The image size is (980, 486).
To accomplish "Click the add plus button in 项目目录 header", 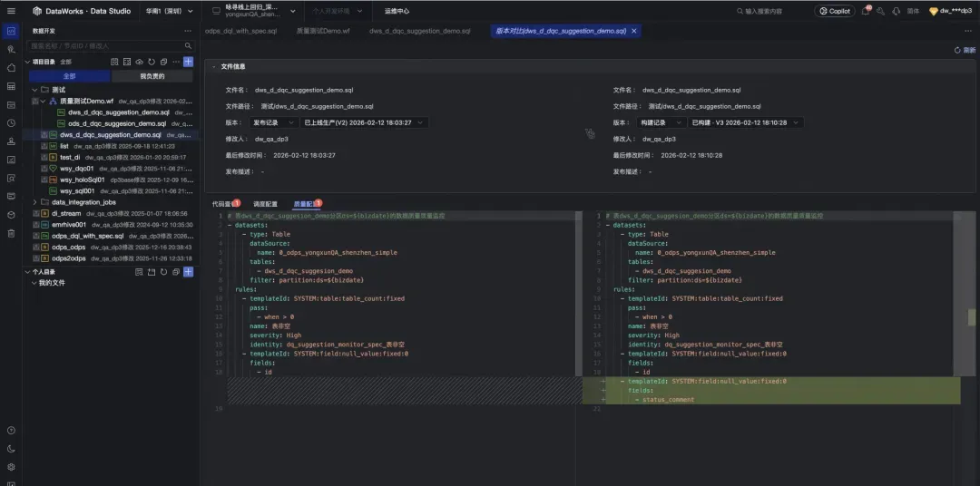I will [x=188, y=62].
